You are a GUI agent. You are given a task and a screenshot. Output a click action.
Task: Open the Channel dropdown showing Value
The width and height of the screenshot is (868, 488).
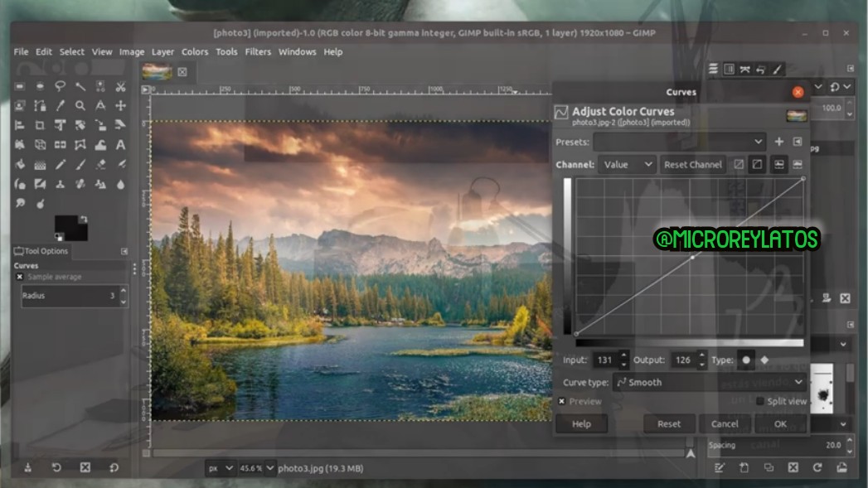[628, 164]
